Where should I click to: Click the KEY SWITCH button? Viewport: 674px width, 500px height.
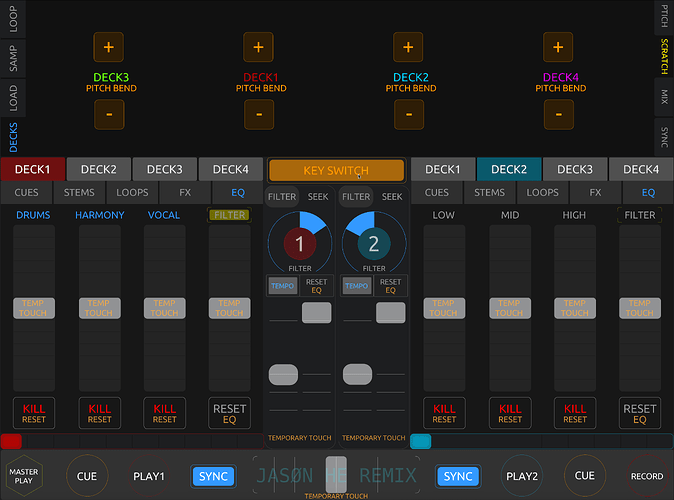(336, 170)
